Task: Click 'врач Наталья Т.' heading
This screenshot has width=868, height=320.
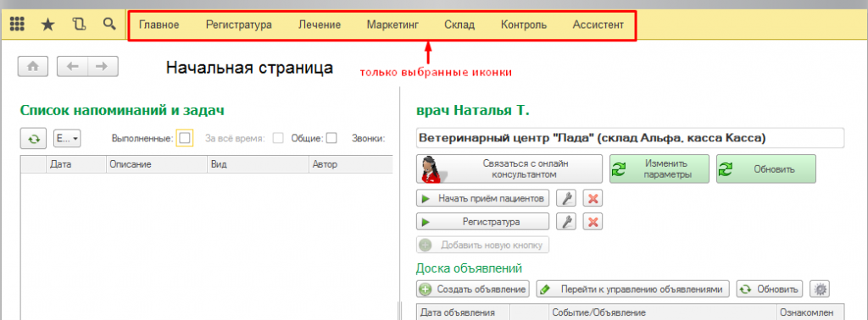Action: click(473, 110)
